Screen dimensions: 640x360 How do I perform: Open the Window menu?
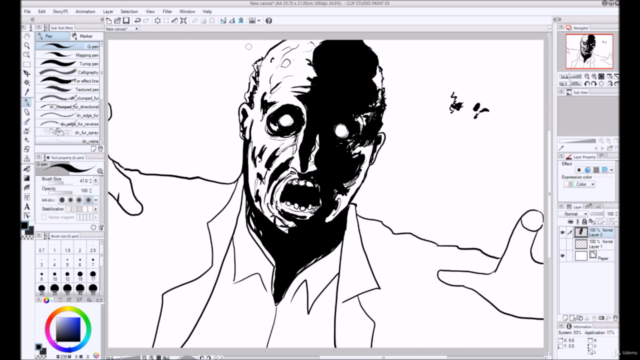187,11
